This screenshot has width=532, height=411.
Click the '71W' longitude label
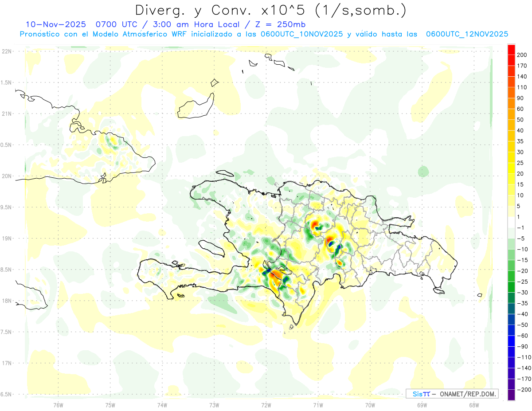coord(318,405)
